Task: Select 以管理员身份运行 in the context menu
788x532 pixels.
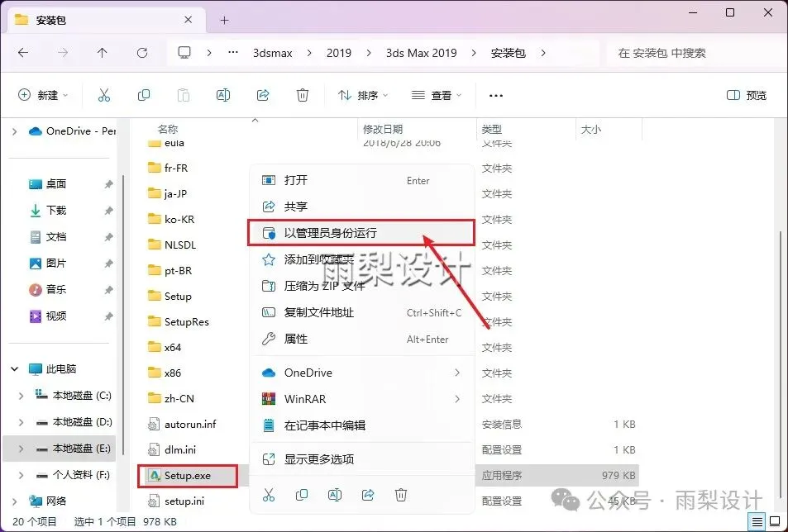Action: click(362, 233)
